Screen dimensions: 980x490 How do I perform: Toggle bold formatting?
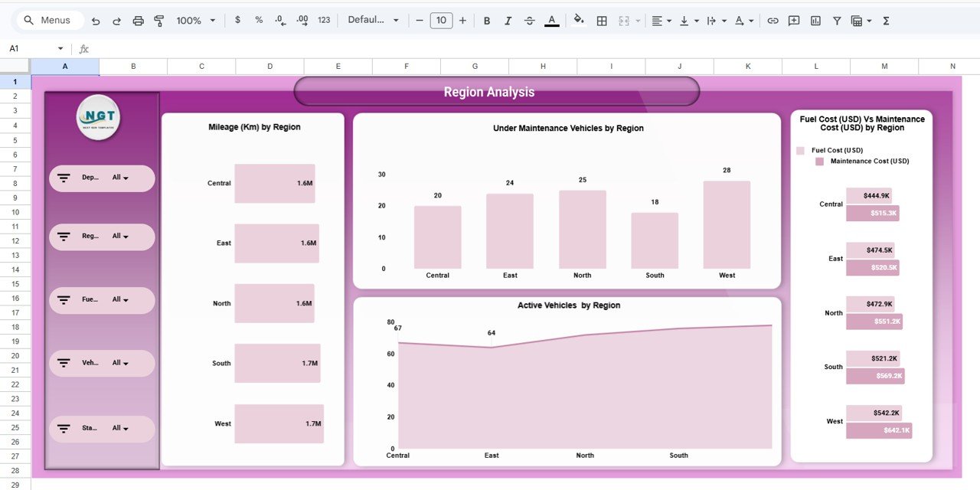tap(487, 21)
